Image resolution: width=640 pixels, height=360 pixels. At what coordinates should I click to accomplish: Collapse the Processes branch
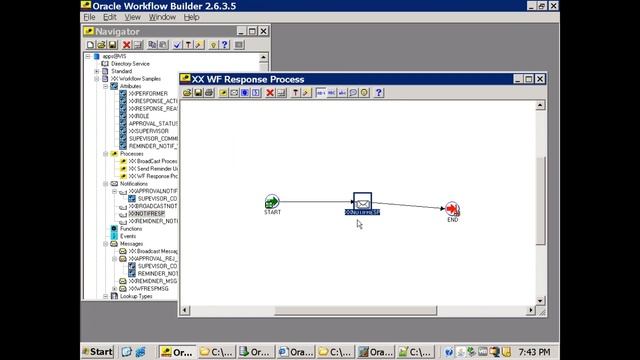point(106,154)
